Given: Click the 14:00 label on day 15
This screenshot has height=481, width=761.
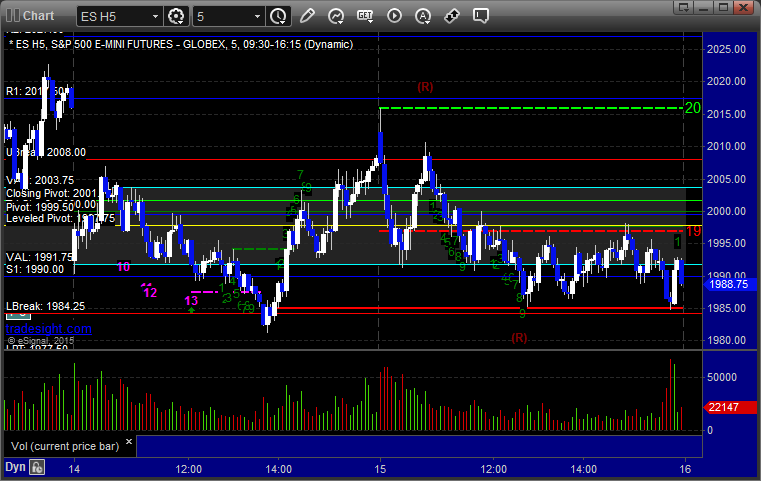Looking at the screenshot, I should tap(583, 469).
